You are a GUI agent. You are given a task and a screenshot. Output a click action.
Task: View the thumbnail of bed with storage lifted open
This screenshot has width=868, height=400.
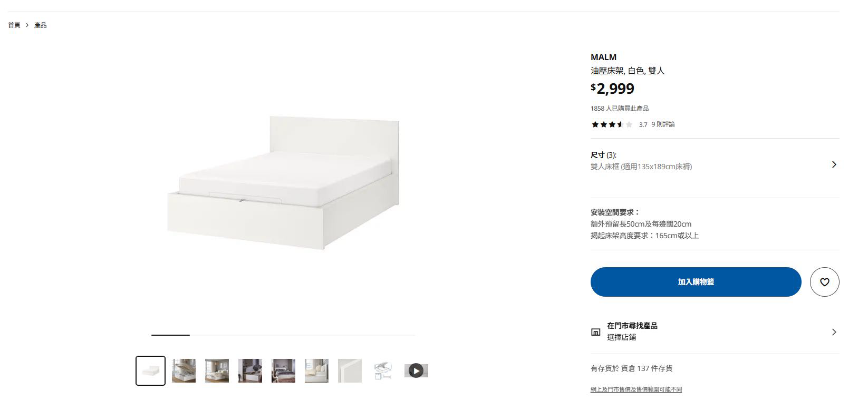pos(184,370)
